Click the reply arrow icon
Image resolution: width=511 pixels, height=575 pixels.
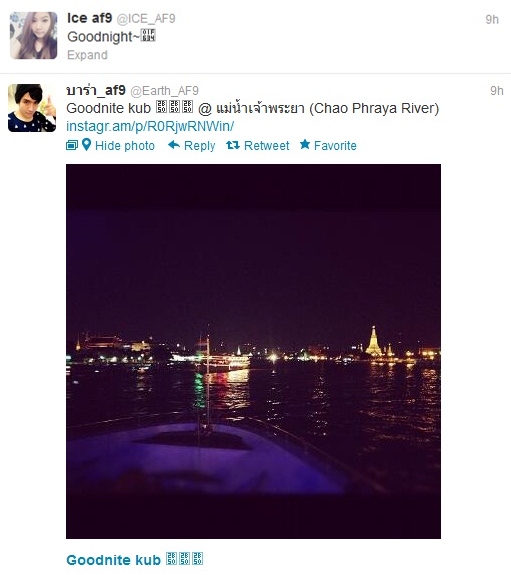click(174, 145)
